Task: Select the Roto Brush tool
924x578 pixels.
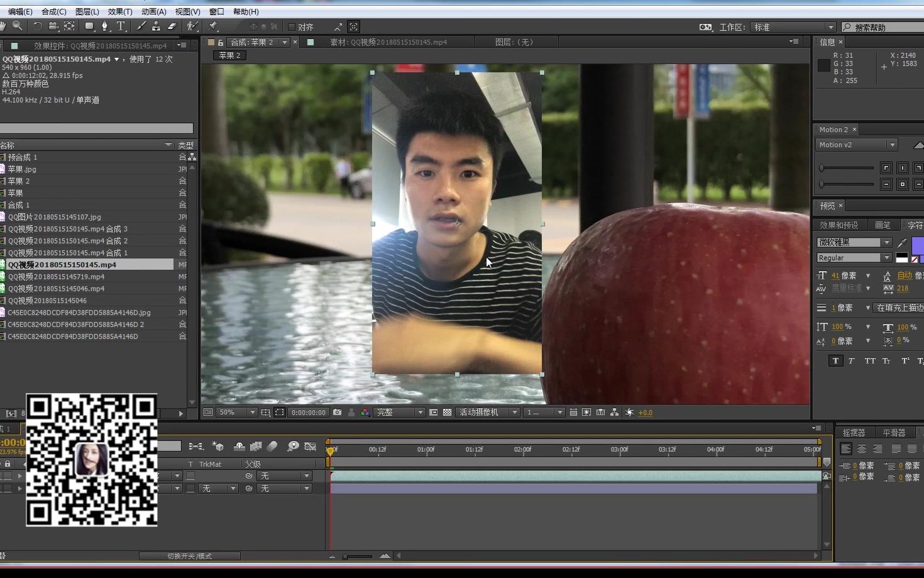Action: click(192, 26)
